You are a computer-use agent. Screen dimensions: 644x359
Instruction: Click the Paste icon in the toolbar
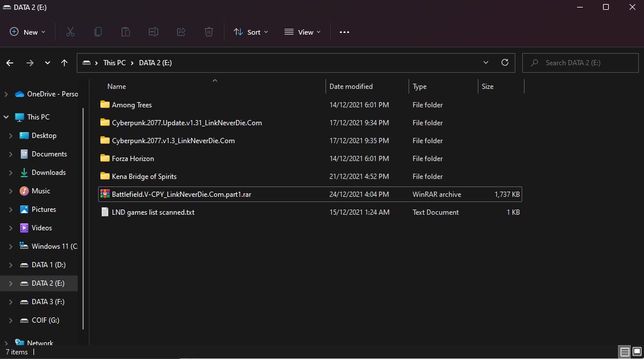[x=126, y=32]
